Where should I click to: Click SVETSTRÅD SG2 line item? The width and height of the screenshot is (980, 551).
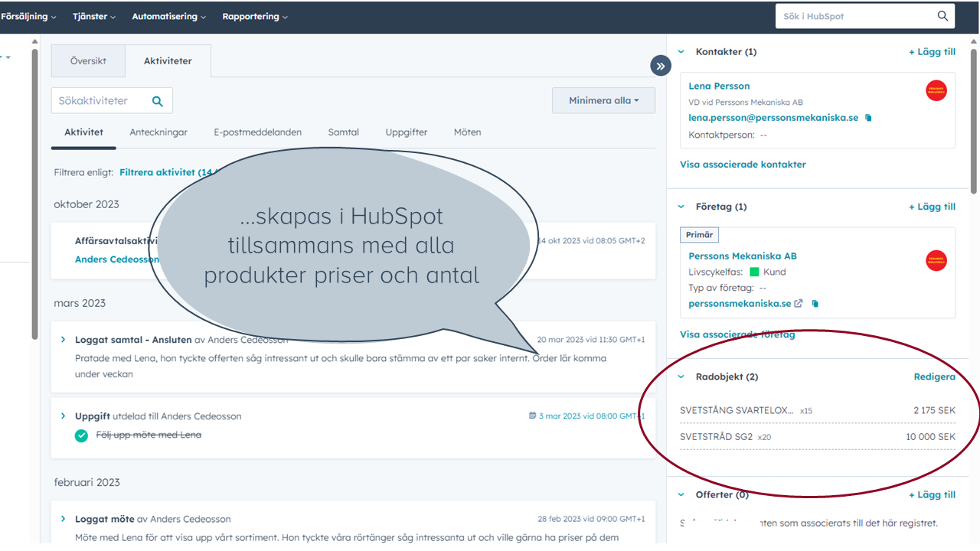[716, 437]
